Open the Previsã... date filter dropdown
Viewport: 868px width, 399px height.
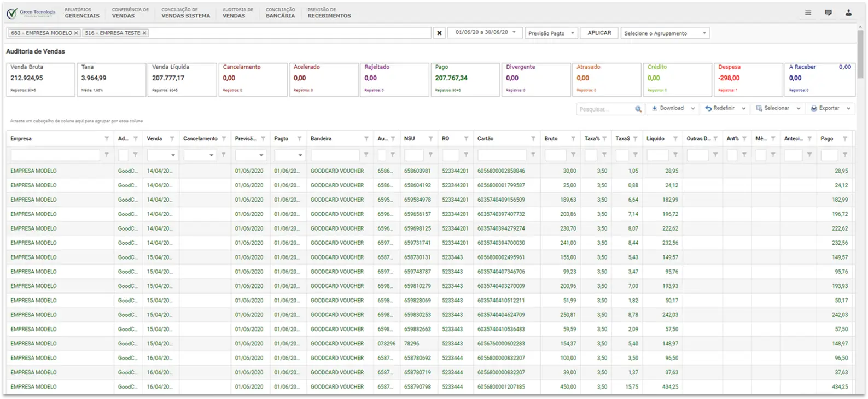[261, 155]
